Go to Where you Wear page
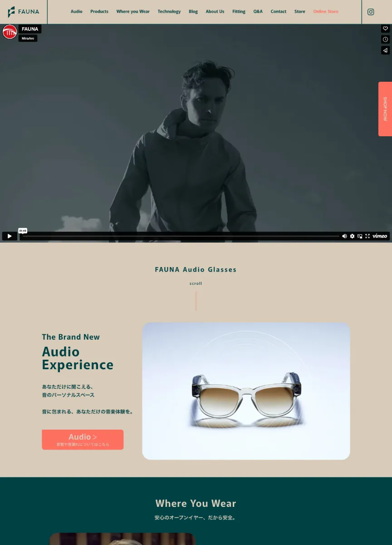The height and width of the screenshot is (545, 392). pyautogui.click(x=133, y=12)
